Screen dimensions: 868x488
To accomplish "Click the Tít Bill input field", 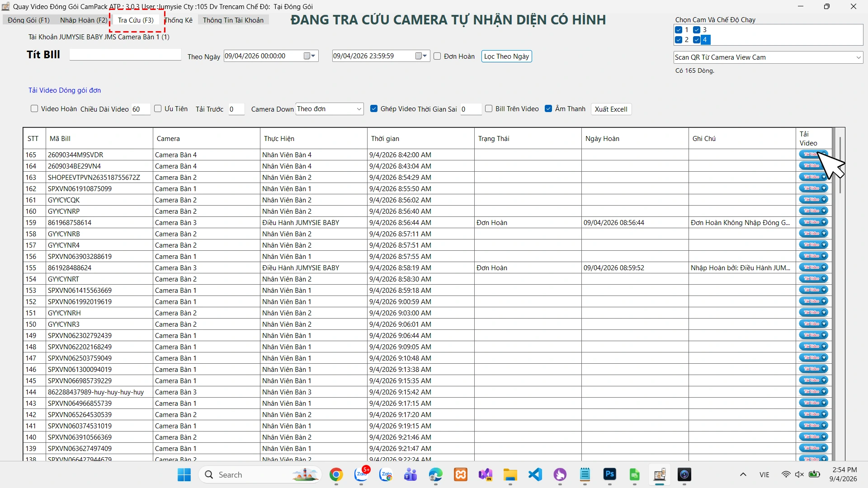I will (125, 55).
